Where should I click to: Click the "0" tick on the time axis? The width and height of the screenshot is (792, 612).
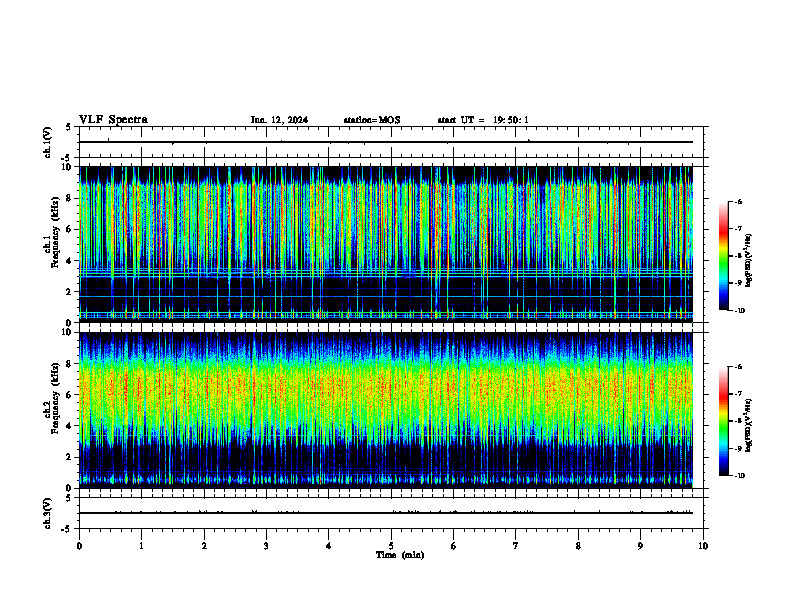point(79,546)
